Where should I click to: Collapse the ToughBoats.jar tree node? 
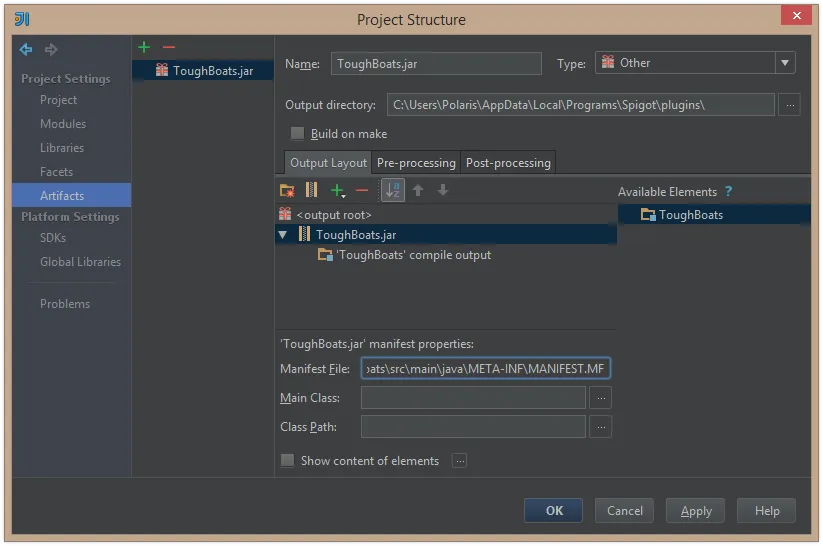pyautogui.click(x=283, y=235)
